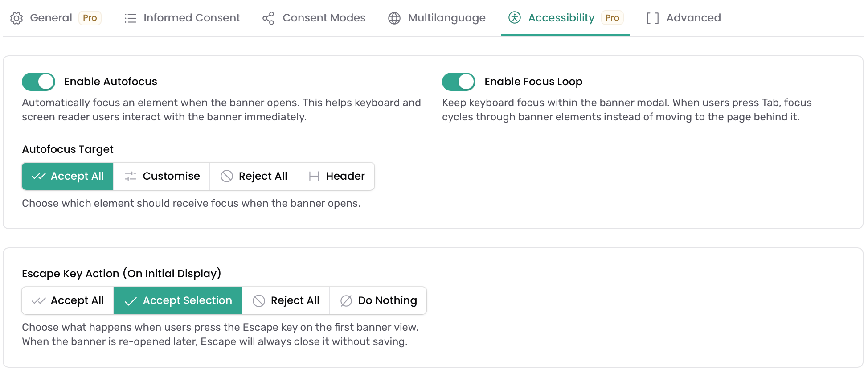Select Do Nothing for Escape key
The width and height of the screenshot is (868, 378).
(x=378, y=300)
